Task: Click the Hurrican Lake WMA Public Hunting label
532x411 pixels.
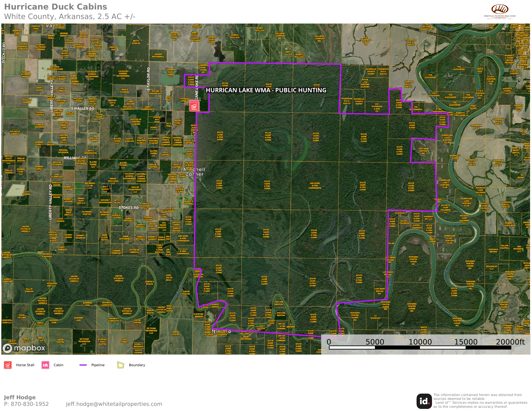Action: pos(266,90)
